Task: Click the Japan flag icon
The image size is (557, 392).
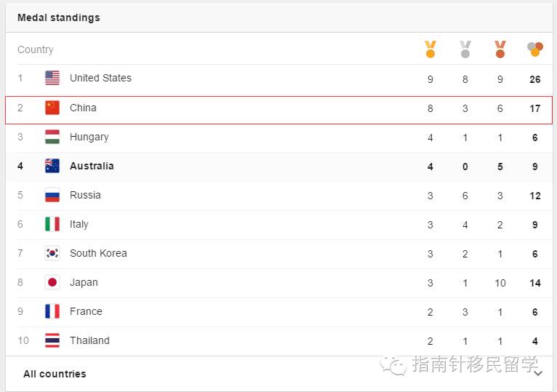Action: 52,282
